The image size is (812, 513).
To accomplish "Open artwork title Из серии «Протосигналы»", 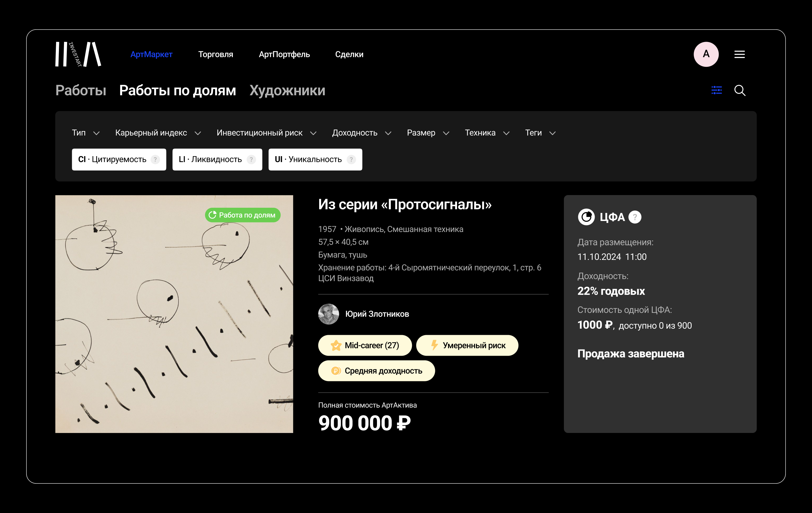I will [x=405, y=204].
